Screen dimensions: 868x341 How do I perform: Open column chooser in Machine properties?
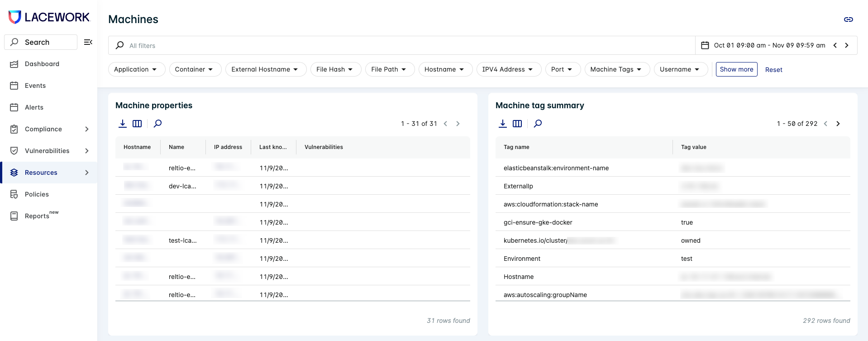(137, 124)
